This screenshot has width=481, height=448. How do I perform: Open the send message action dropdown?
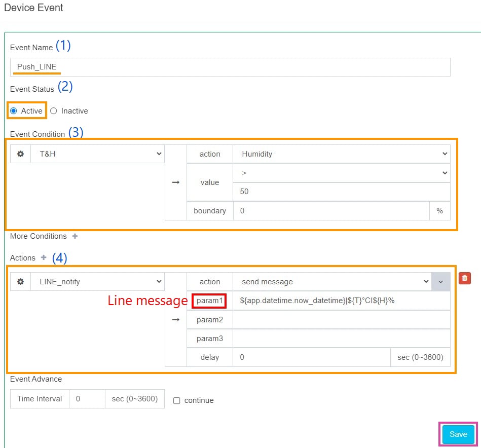point(332,282)
